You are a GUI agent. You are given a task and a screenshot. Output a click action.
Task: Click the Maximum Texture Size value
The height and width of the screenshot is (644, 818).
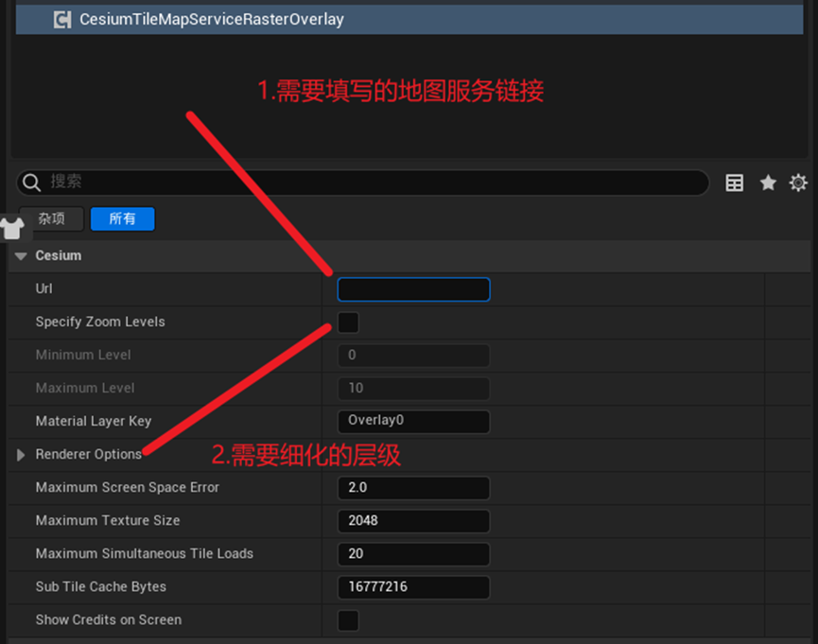(413, 521)
